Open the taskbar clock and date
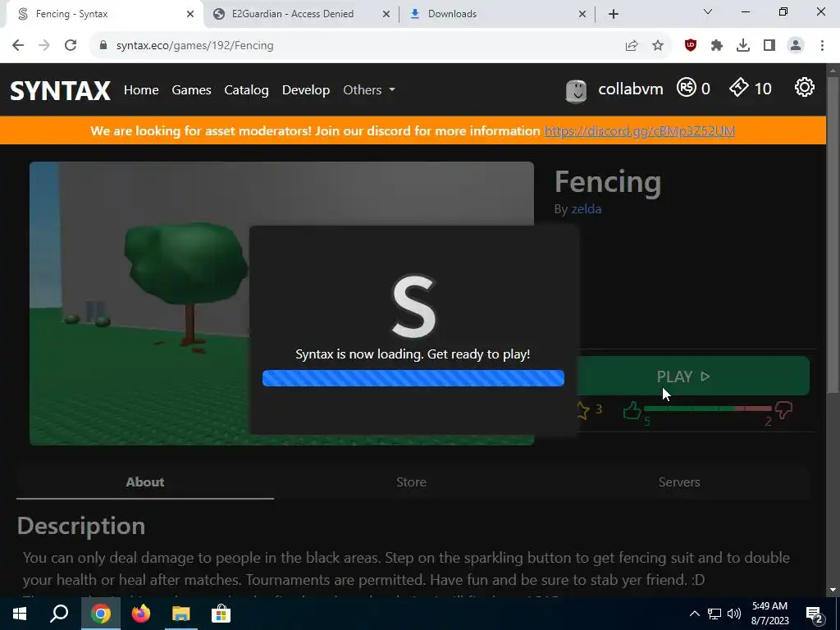The height and width of the screenshot is (630, 840). point(769,614)
